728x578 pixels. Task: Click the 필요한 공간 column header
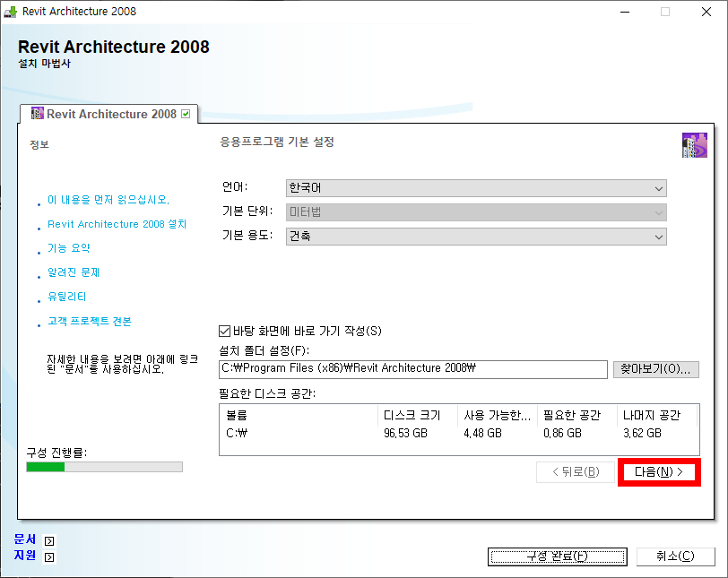(577, 415)
